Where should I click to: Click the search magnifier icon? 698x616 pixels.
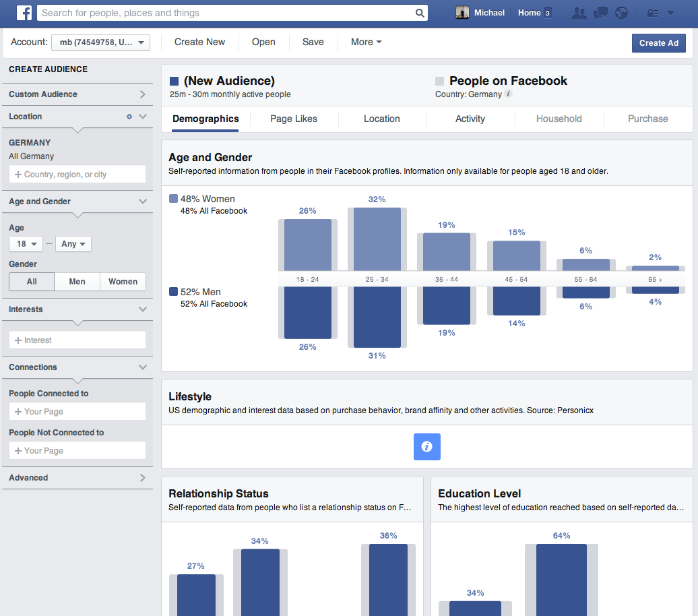point(419,13)
